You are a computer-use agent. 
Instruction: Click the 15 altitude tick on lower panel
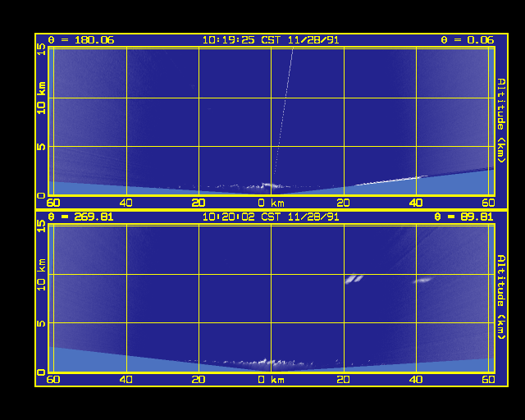(x=41, y=226)
